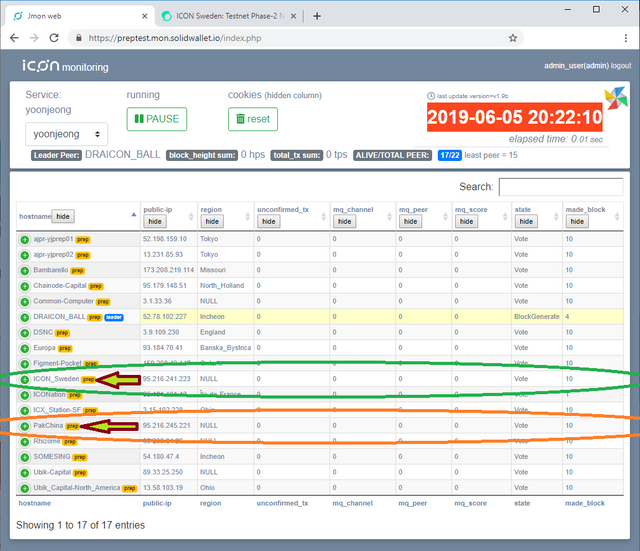Click green plus icon beside Rhizome
Viewport: 640px width, 551px height.
[x=24, y=442]
